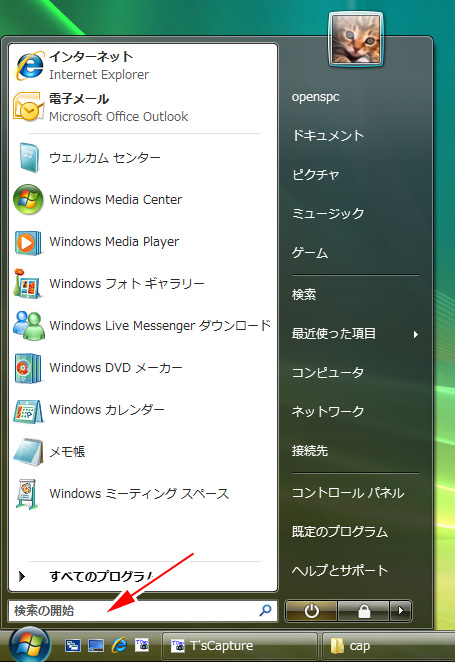Launch the Microsoft Office Outlook icon

pos(29,107)
